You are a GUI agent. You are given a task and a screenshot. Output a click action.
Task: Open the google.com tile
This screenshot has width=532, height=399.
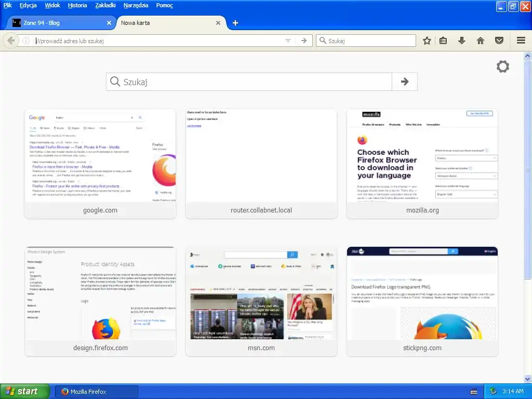click(x=100, y=164)
